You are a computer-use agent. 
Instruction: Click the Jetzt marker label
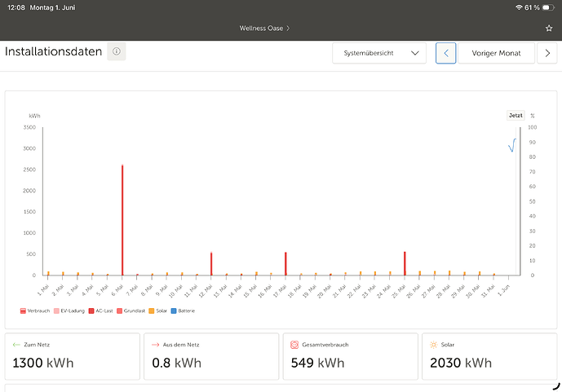pos(516,115)
